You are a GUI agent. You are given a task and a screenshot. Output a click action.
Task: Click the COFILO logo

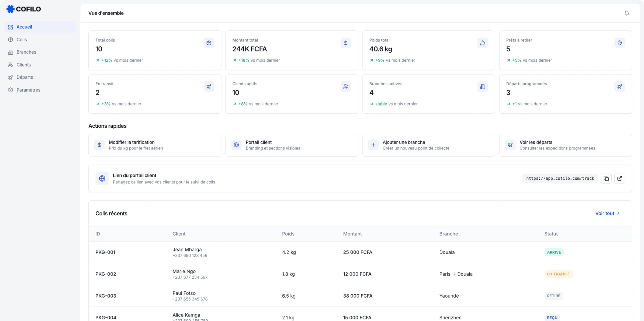pos(24,9)
